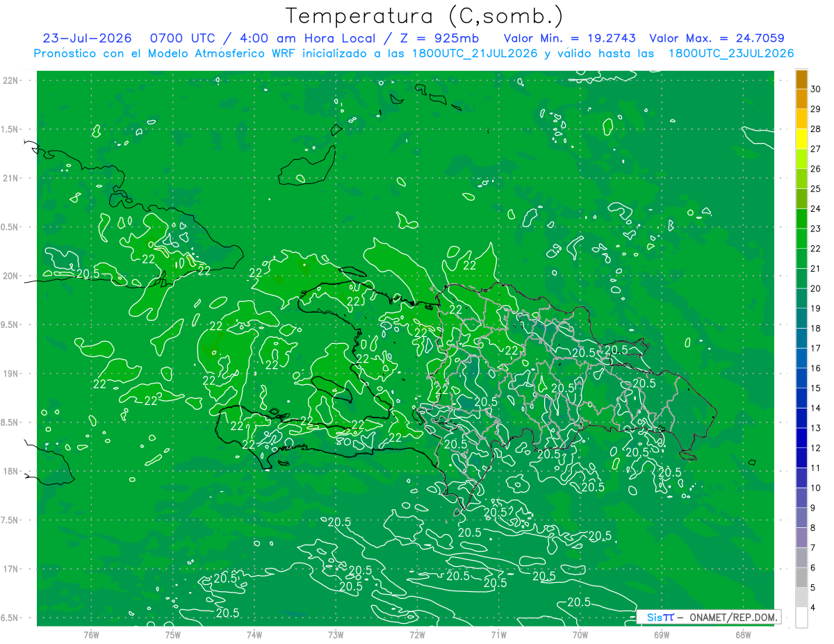Click the '19N' latitude label
834x644 pixels.
(11, 374)
